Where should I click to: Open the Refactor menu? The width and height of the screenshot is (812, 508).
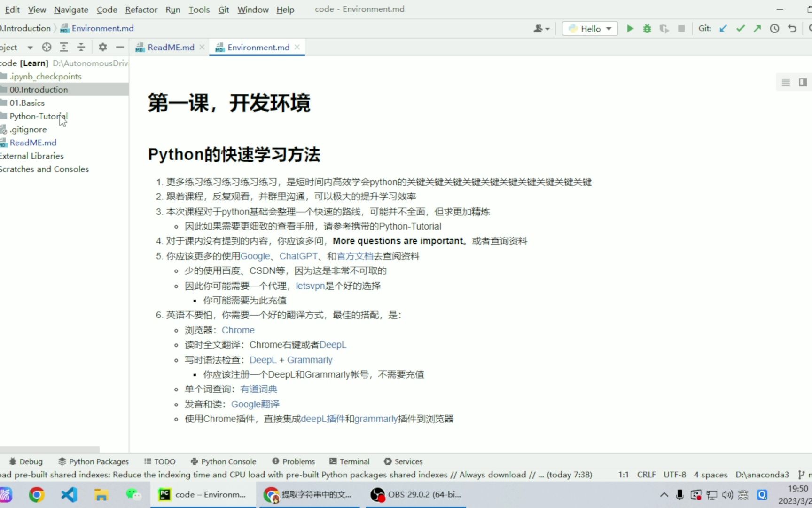pyautogui.click(x=141, y=9)
